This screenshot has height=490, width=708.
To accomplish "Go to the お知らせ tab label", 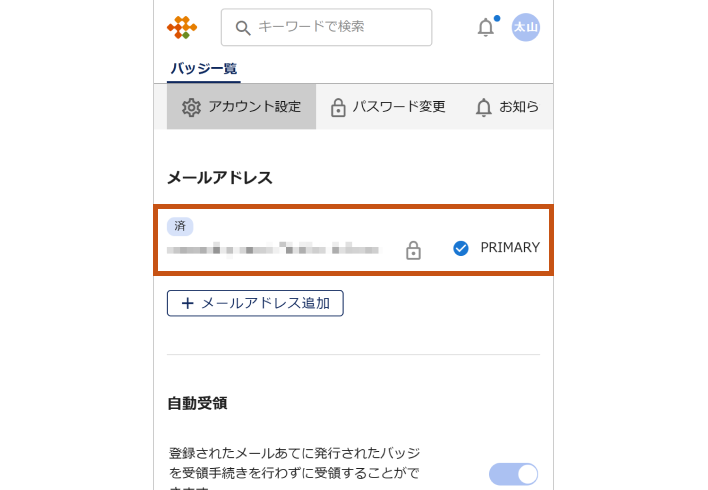I will (519, 107).
